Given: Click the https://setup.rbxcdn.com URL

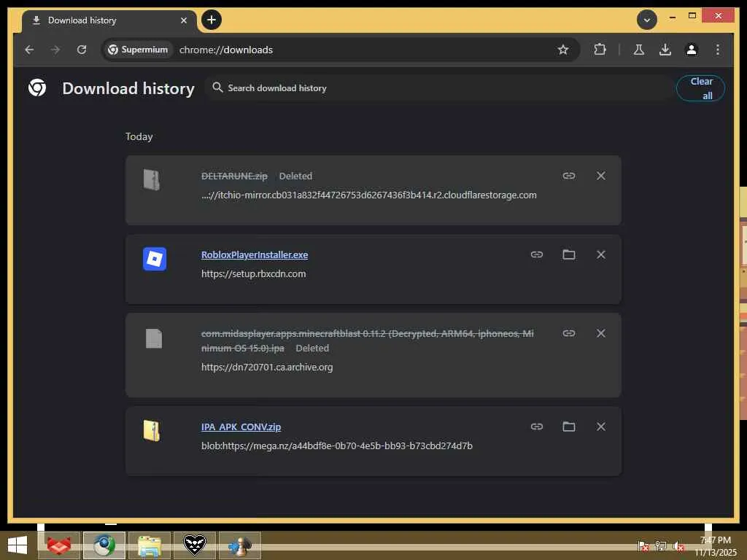Looking at the screenshot, I should [x=253, y=274].
